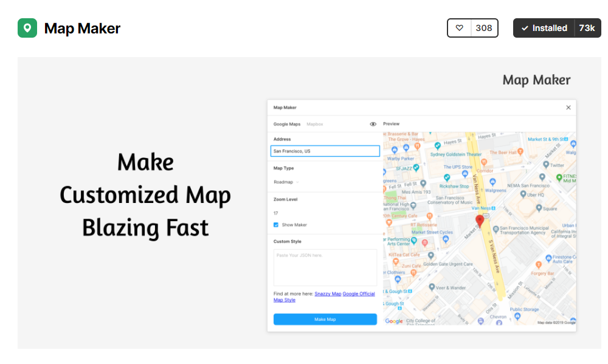
Task: Click the Van Ness transit station label
Action: click(x=483, y=208)
